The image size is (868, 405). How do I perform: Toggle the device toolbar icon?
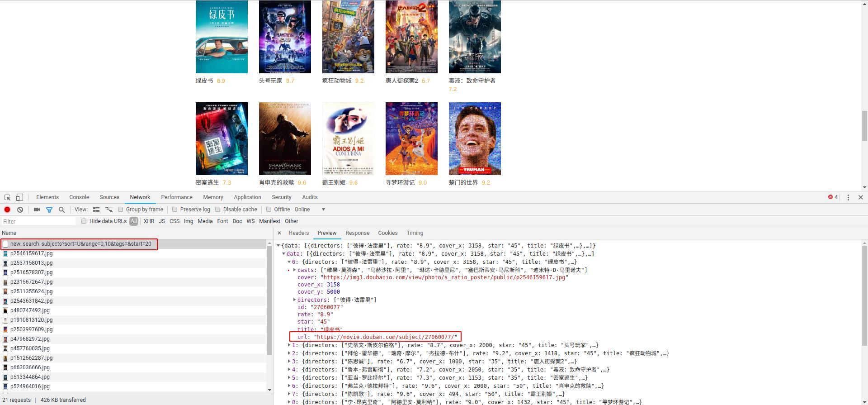(x=19, y=197)
